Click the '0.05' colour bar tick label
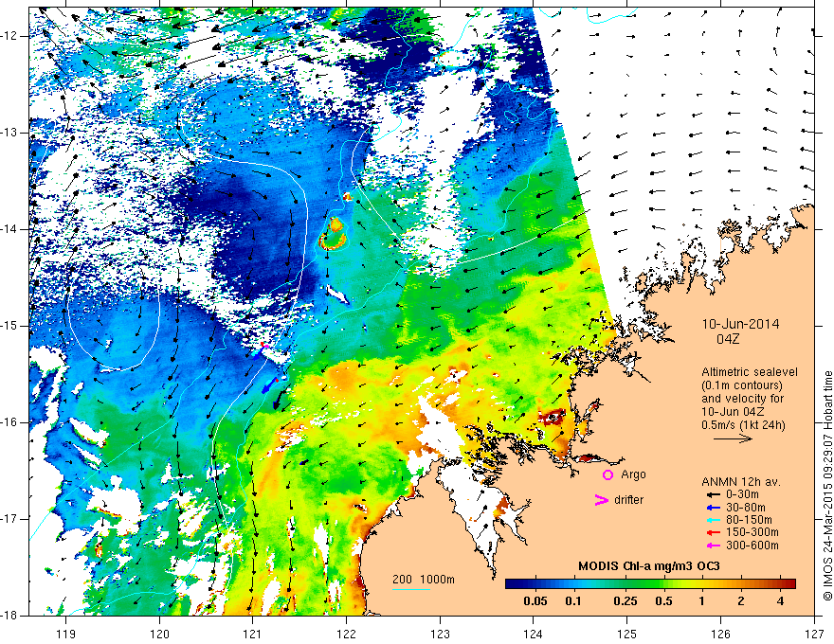Viewport: 834px width, 644px height. tap(535, 601)
